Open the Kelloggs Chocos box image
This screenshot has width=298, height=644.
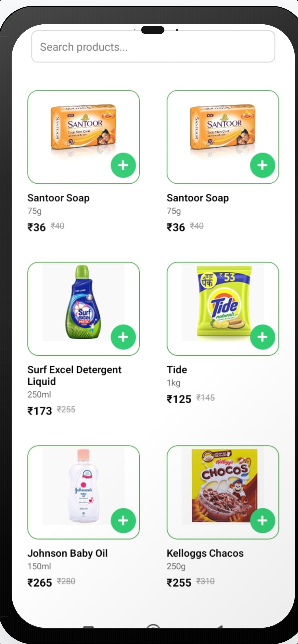pyautogui.click(x=224, y=485)
